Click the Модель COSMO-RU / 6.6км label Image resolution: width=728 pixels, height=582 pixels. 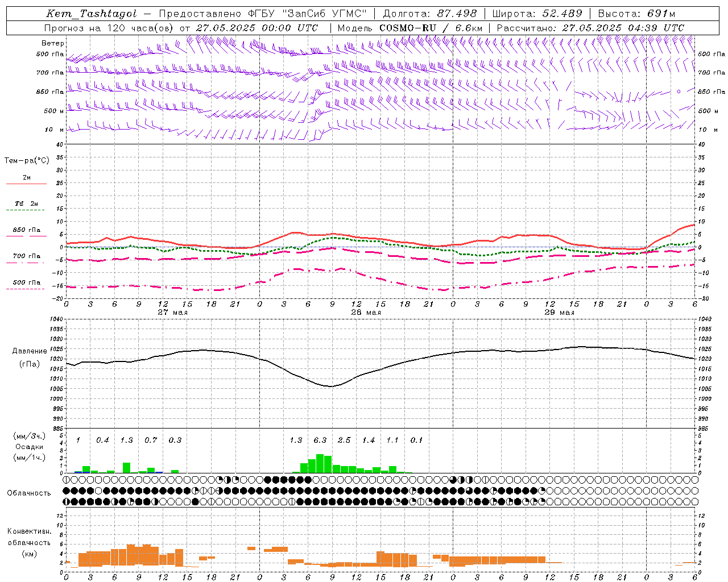click(x=409, y=28)
